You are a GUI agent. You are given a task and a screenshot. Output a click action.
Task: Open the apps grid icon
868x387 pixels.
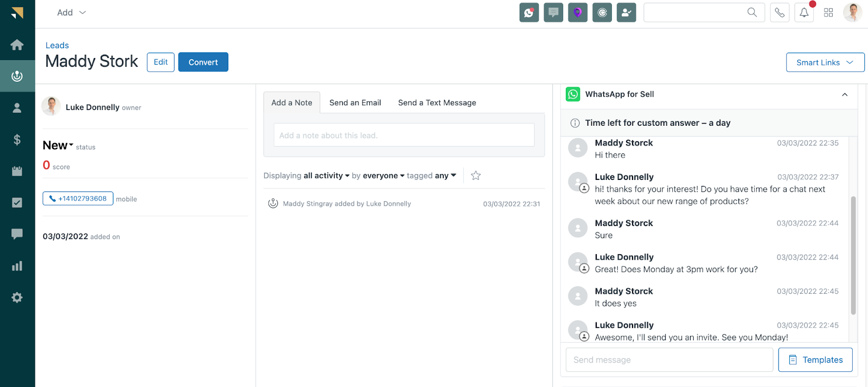tap(828, 12)
